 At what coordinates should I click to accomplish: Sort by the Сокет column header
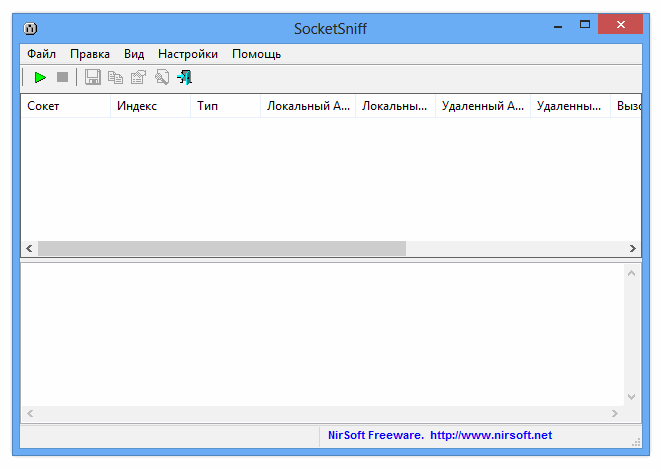coord(66,106)
